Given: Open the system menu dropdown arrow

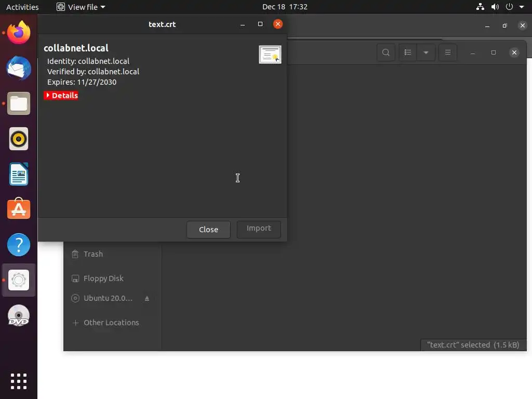Looking at the screenshot, I should click(x=522, y=7).
